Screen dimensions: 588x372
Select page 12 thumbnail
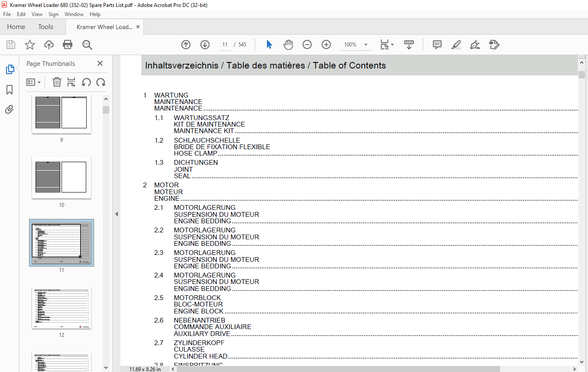tap(62, 308)
